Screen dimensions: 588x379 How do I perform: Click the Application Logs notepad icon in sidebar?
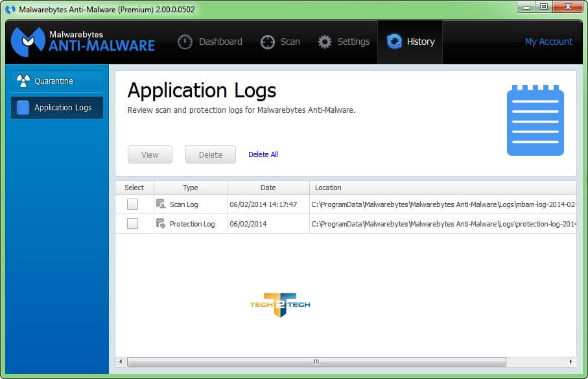[x=23, y=108]
